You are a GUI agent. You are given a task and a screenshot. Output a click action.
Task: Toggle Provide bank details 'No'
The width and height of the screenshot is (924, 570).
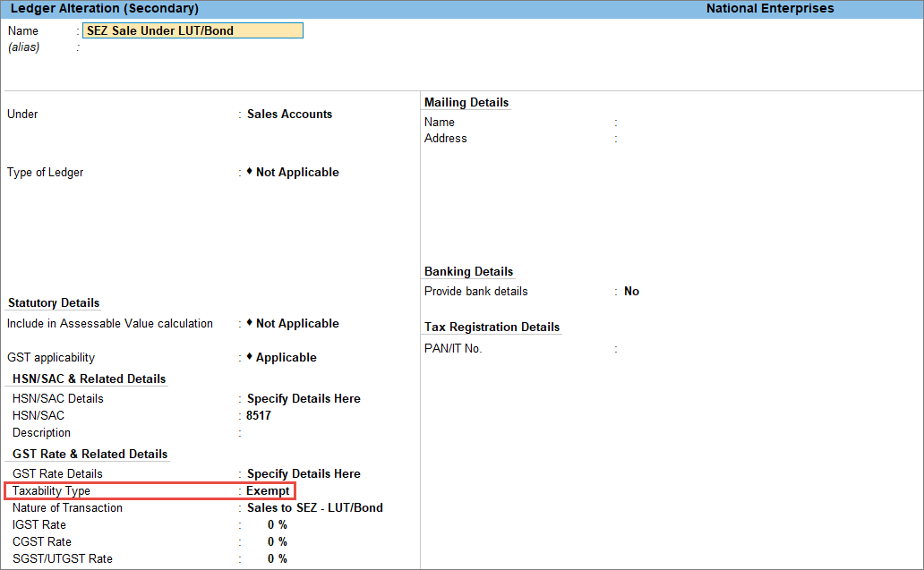pos(632,292)
